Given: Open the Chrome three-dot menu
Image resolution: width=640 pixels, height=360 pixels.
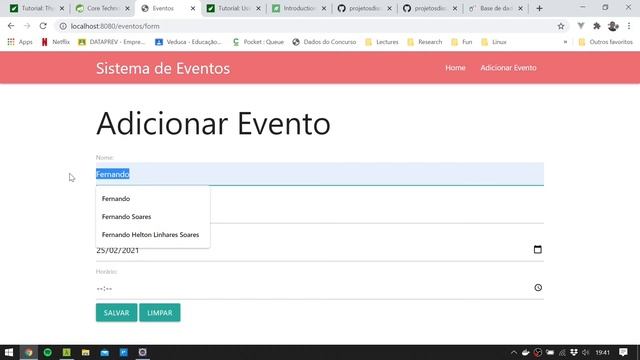Looking at the screenshot, I should coord(629,26).
